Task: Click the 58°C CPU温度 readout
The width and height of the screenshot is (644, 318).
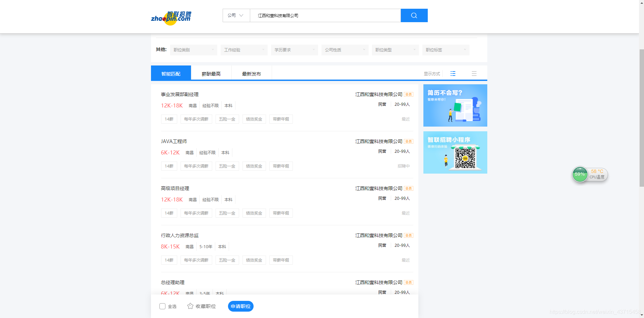Action: [x=597, y=174]
